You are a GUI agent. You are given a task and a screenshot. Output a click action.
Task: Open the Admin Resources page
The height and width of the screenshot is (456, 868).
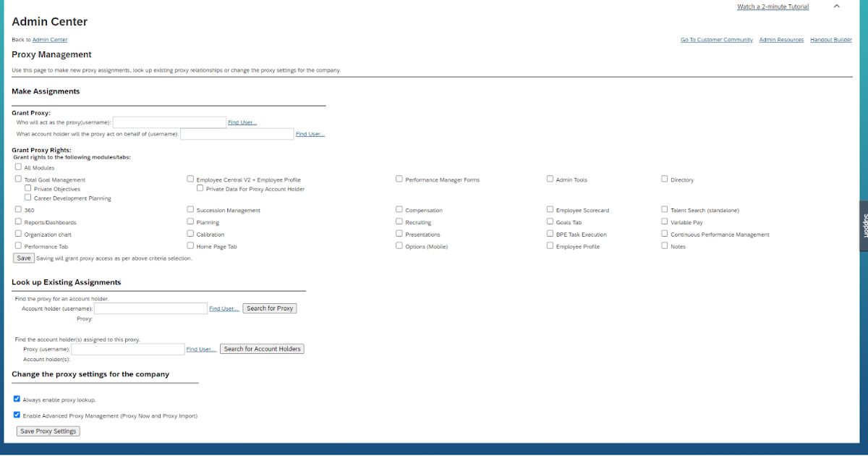(x=781, y=40)
